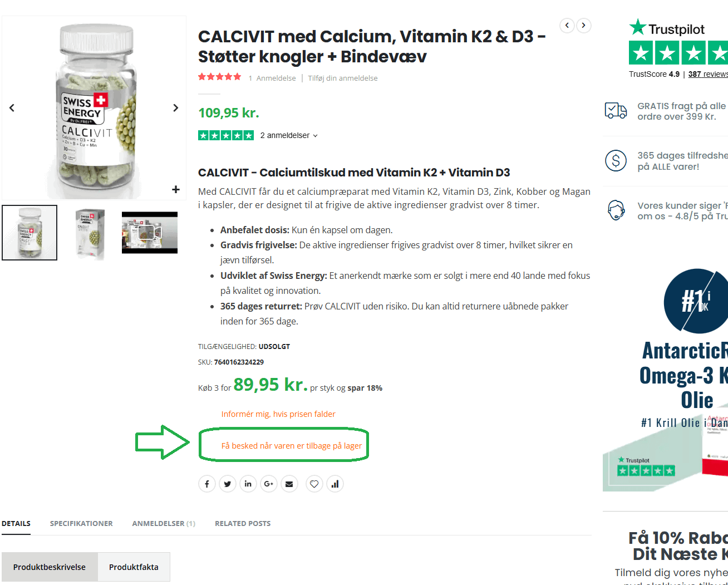Switch to Anmeldelser (1) tab

(x=164, y=523)
